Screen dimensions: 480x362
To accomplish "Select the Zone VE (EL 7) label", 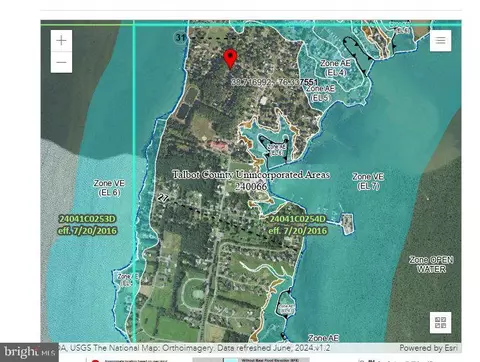I will (368, 181).
